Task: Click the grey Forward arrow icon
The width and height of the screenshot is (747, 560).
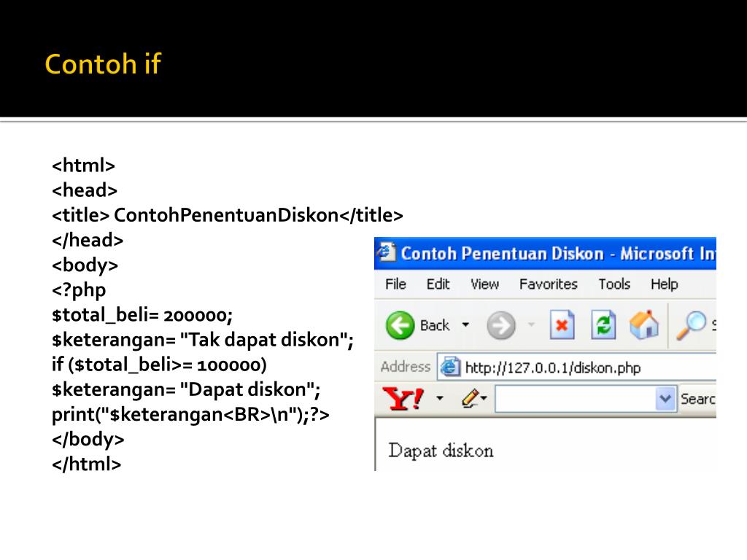Action: pyautogui.click(x=500, y=326)
